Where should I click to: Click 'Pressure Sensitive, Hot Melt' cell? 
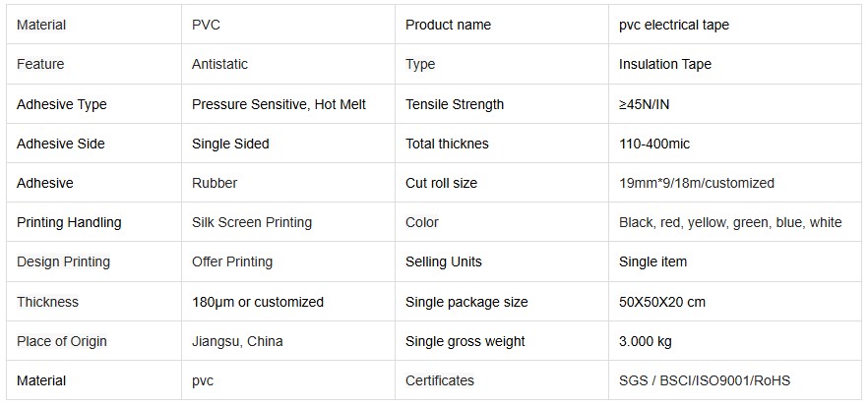[x=279, y=104]
